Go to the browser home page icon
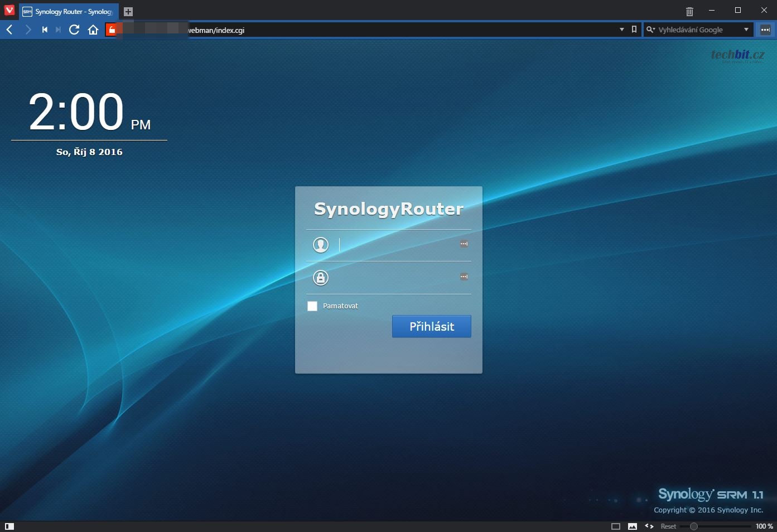Viewport: 777px width, 532px height. pyautogui.click(x=93, y=30)
